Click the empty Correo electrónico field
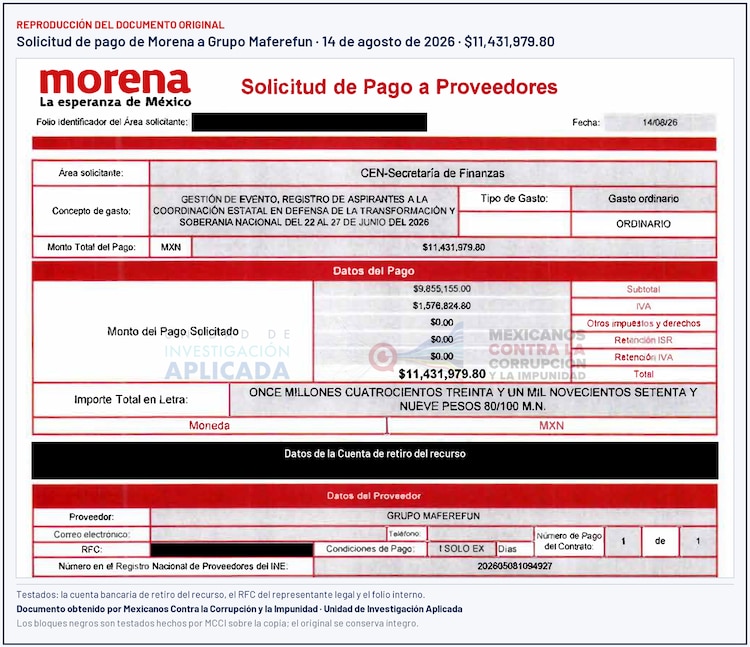 click(x=268, y=534)
